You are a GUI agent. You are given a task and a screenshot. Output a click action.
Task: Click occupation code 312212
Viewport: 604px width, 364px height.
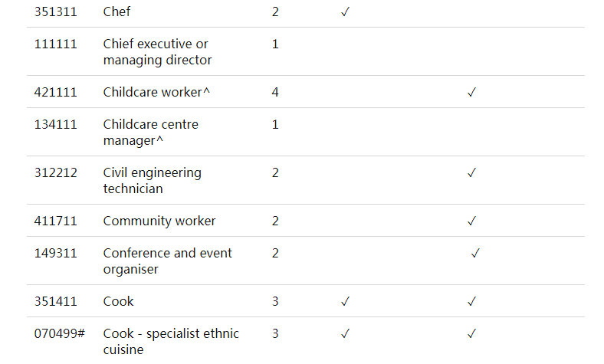[55, 173]
